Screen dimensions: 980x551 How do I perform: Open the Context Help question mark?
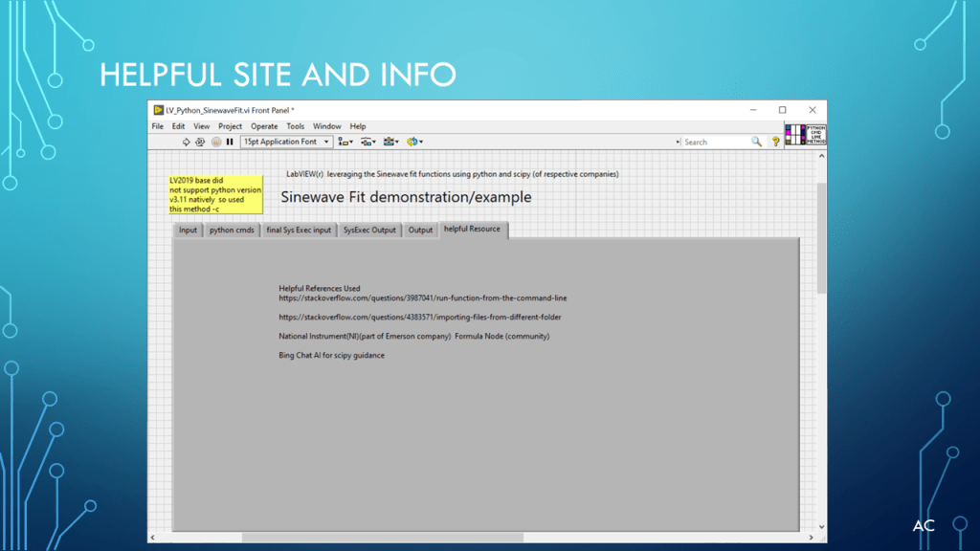776,142
